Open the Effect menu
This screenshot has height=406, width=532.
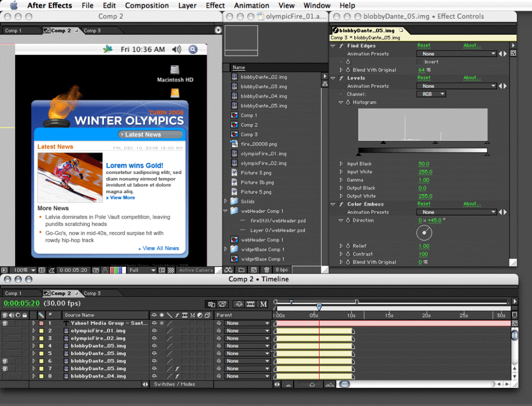pos(215,5)
